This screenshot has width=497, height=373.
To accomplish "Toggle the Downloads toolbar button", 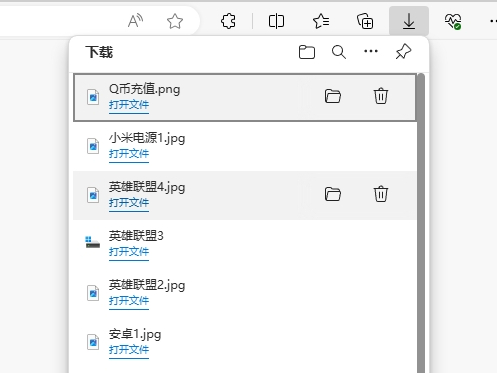I will (x=409, y=21).
